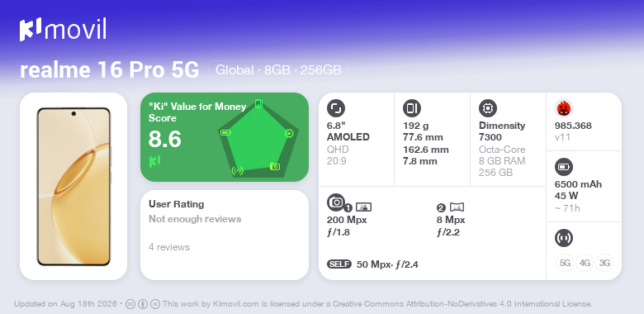This screenshot has width=644, height=314.
Task: Select the display screen icon
Action: pyautogui.click(x=335, y=108)
